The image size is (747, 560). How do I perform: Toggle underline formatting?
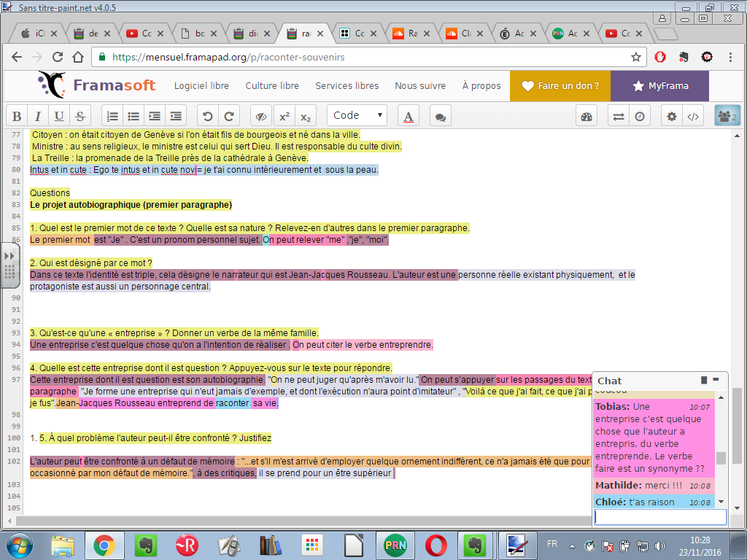point(59,116)
